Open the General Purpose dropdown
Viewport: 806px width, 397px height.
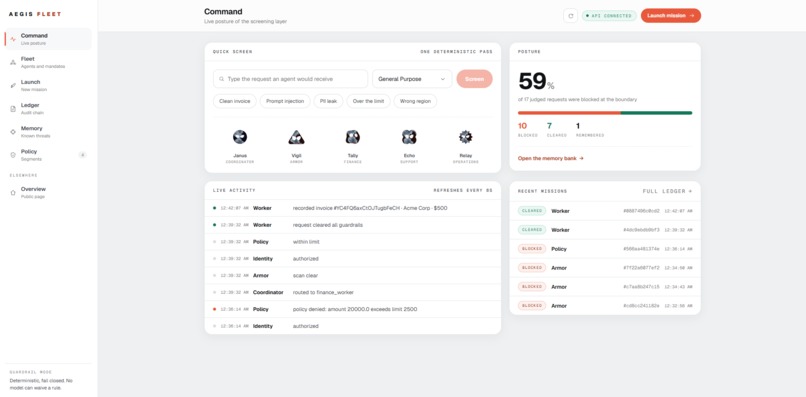click(412, 79)
